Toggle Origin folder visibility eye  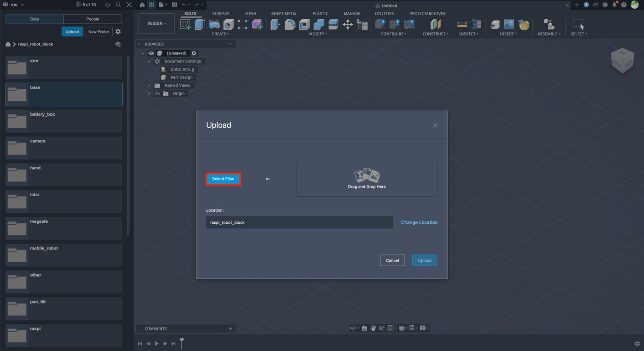(x=157, y=93)
